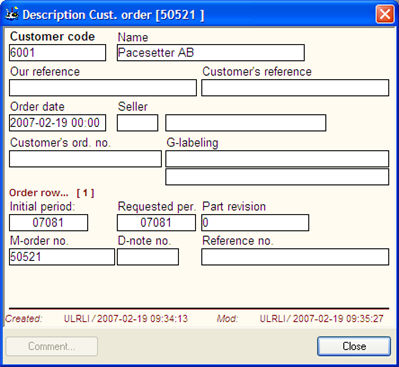
Task: Click the window title 'Description Cust. order [50521 ]'
Action: coord(113,15)
